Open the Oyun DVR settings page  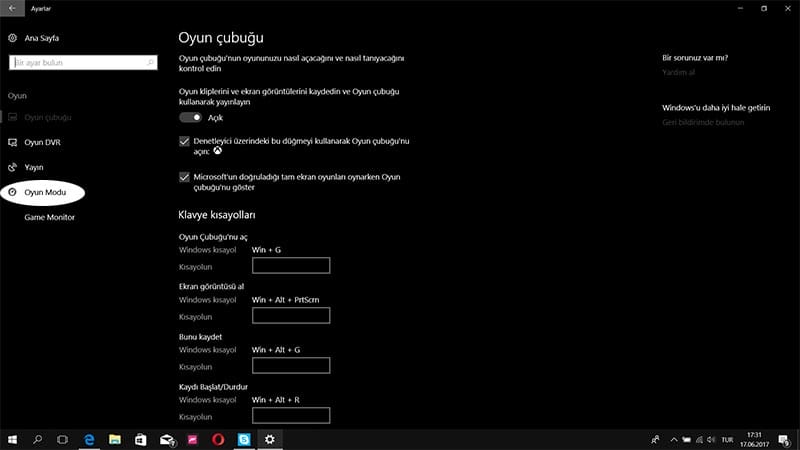coord(41,142)
